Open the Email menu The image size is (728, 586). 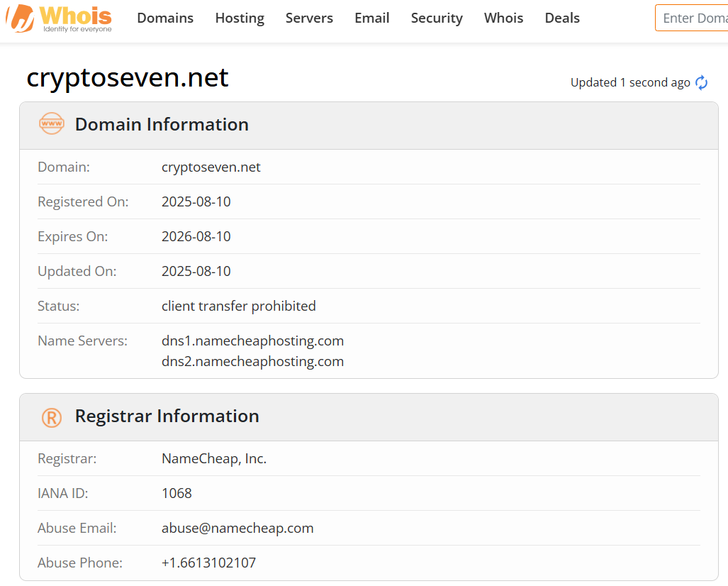coord(372,18)
